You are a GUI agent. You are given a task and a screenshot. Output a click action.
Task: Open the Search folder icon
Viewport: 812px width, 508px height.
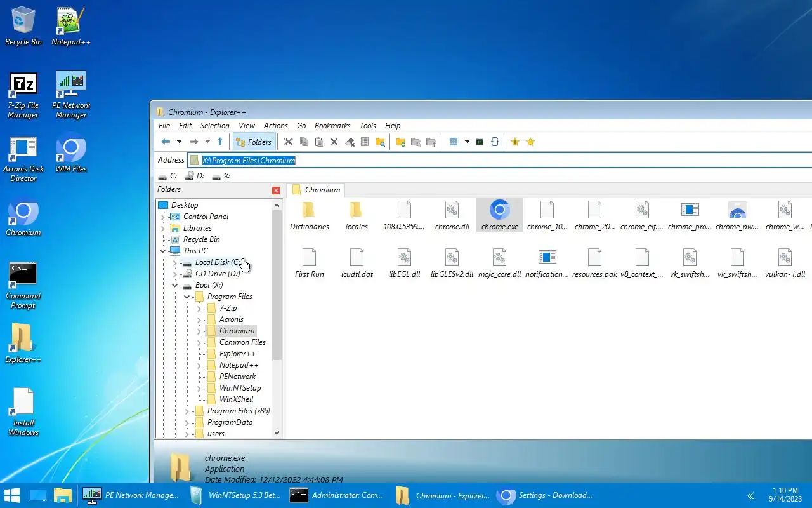click(x=380, y=142)
